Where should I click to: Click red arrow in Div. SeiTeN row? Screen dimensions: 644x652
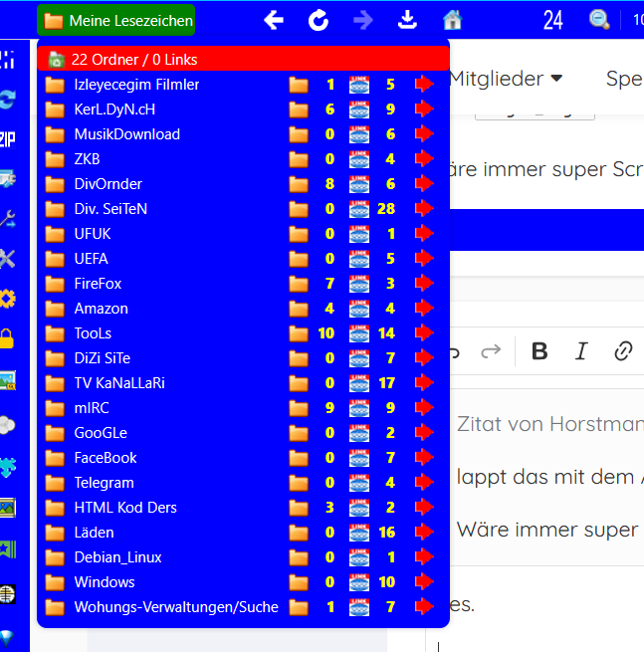point(424,209)
